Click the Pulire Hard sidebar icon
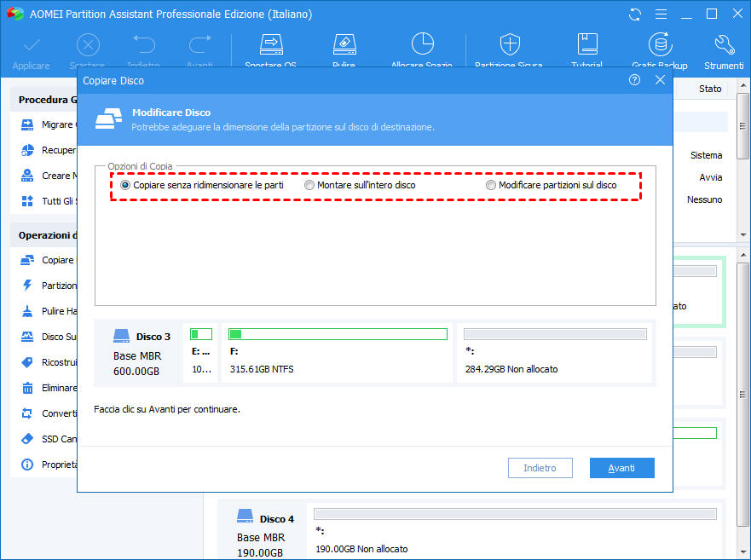The height and width of the screenshot is (560, 751). [x=27, y=311]
